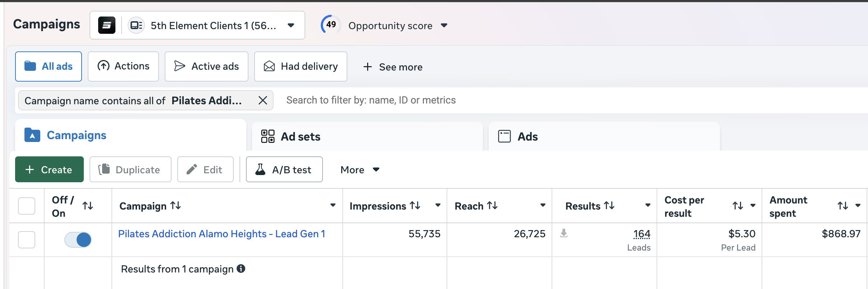
Task: Sort by Cost per result arrows icon
Action: 738,206
